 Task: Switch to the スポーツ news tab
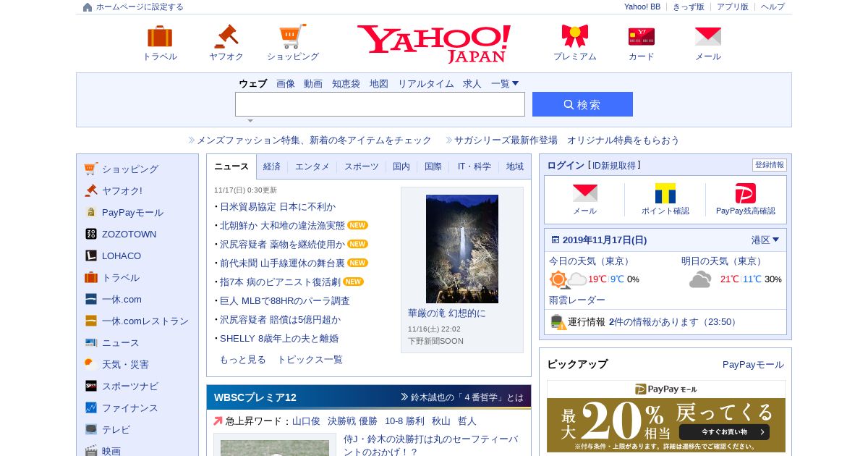[362, 166]
